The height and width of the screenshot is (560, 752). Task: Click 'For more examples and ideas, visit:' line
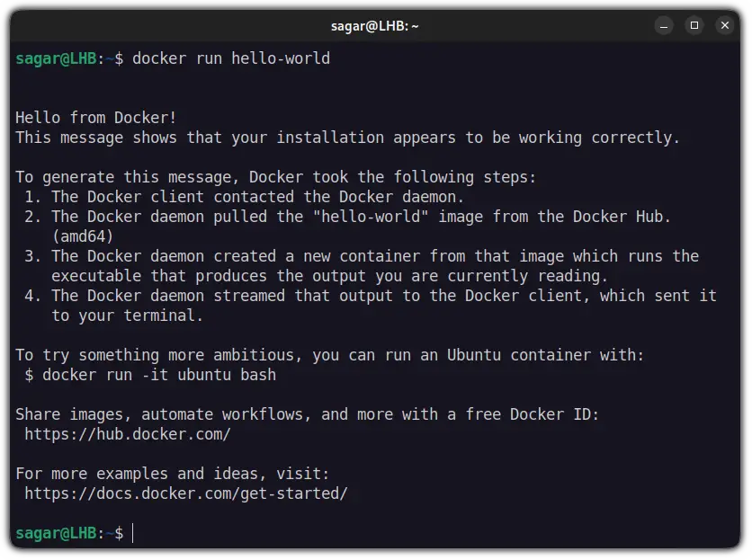point(172,475)
